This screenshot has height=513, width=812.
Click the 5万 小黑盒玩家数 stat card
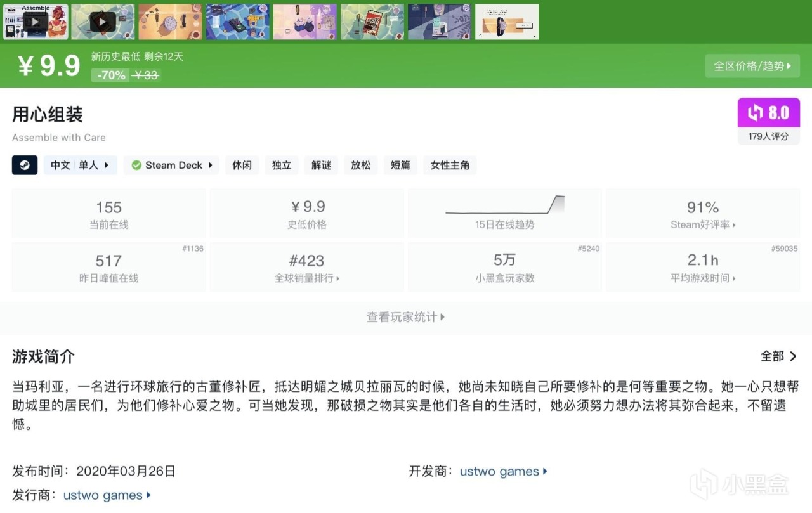pyautogui.click(x=505, y=268)
